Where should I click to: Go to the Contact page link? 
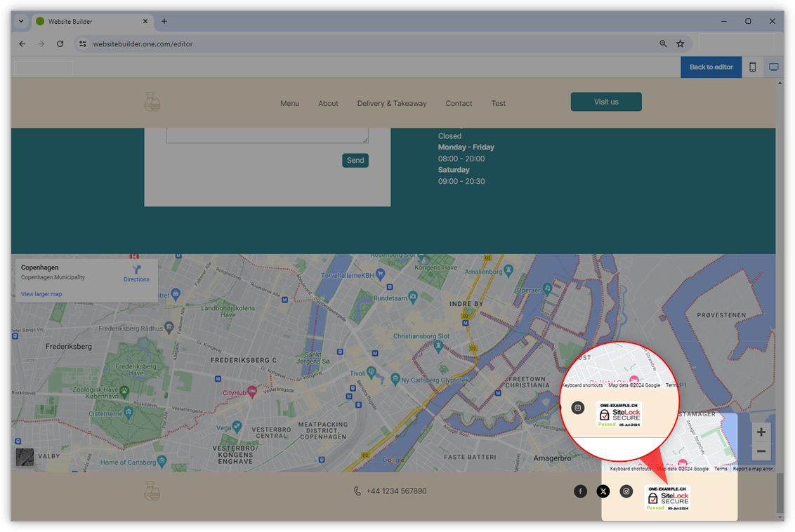[459, 103]
